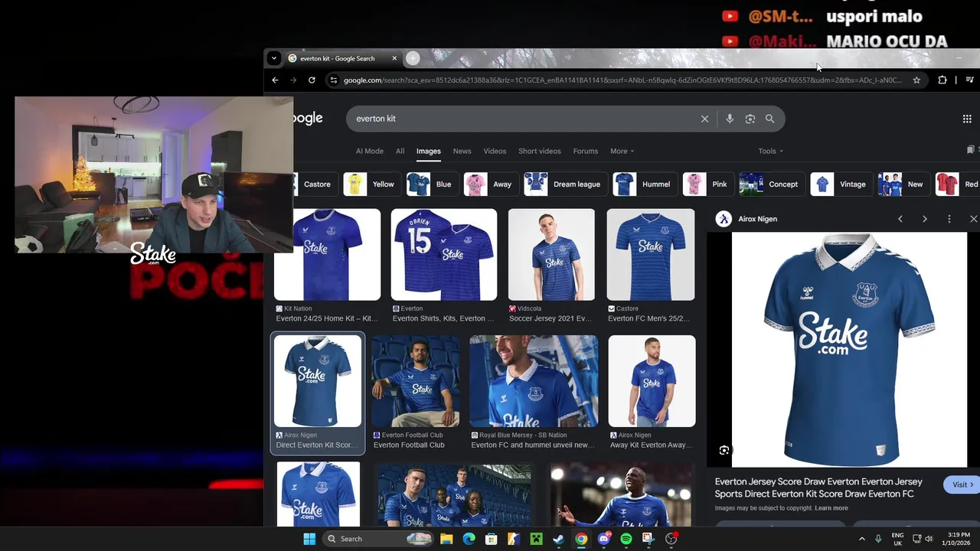Filter images by Blue chip
The width and height of the screenshot is (980, 551).
point(432,184)
